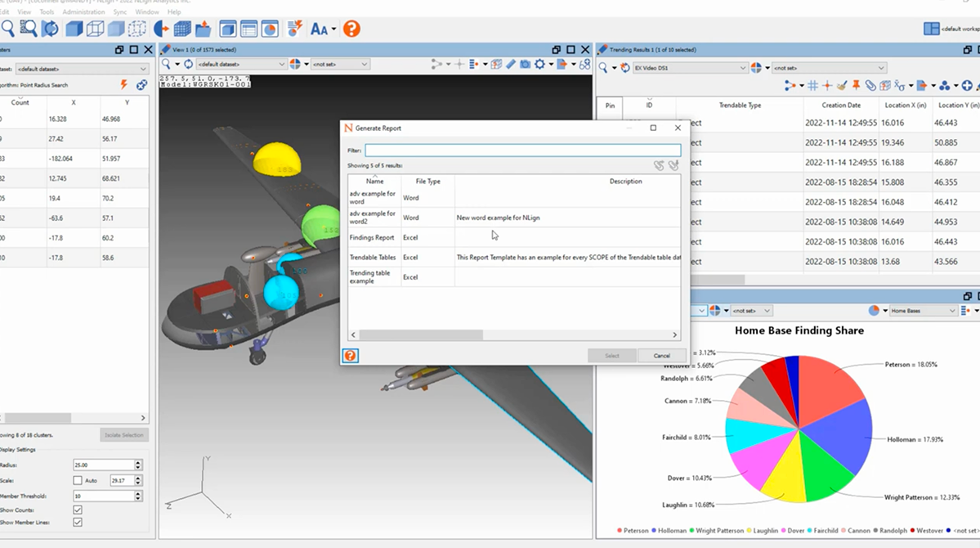This screenshot has width=980, height=548.
Task: Click the help icon in Generate Report dialog
Action: coord(350,355)
